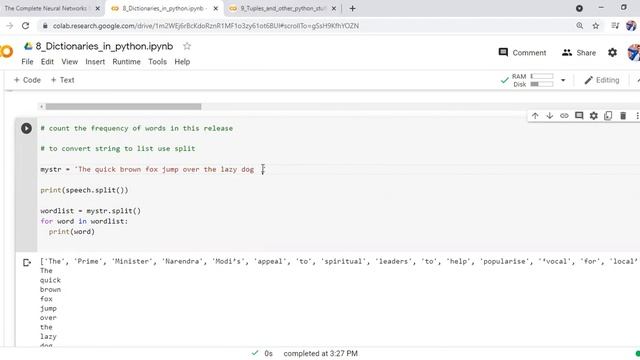The width and height of the screenshot is (640, 360).
Task: Close the 8_Dictionaries_in_python tab
Action: tap(216, 8)
